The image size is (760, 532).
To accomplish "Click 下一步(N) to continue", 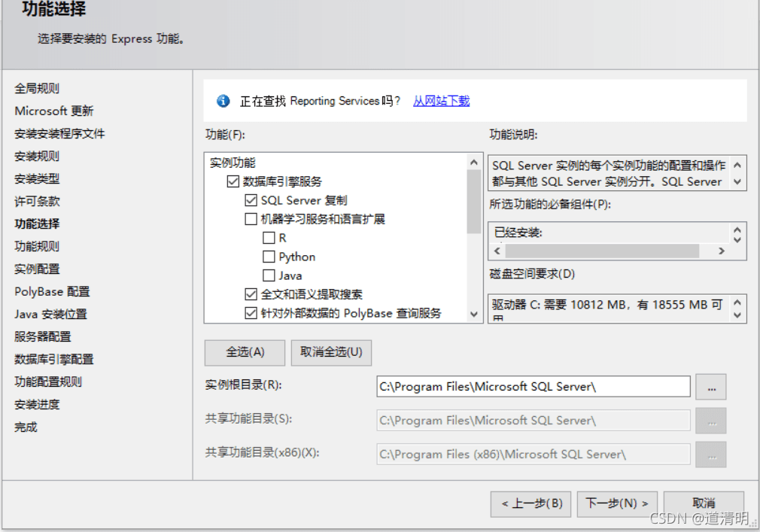I will click(616, 503).
